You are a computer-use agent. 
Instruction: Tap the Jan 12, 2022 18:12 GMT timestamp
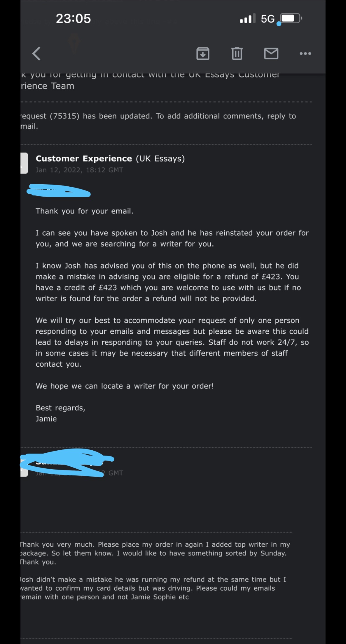[79, 170]
